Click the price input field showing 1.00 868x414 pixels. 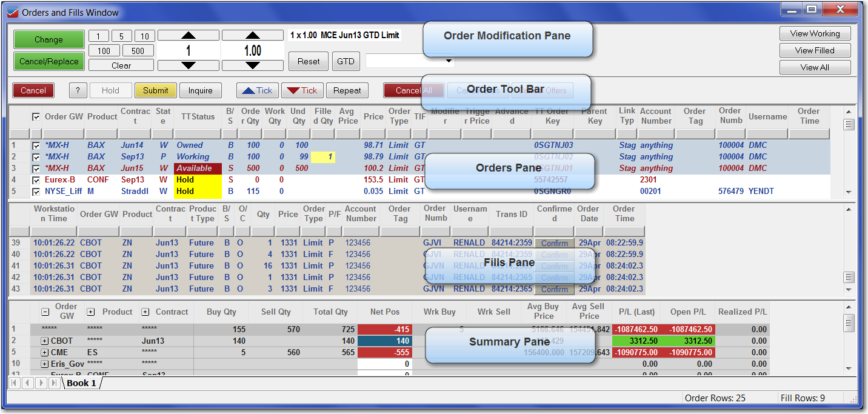point(253,50)
